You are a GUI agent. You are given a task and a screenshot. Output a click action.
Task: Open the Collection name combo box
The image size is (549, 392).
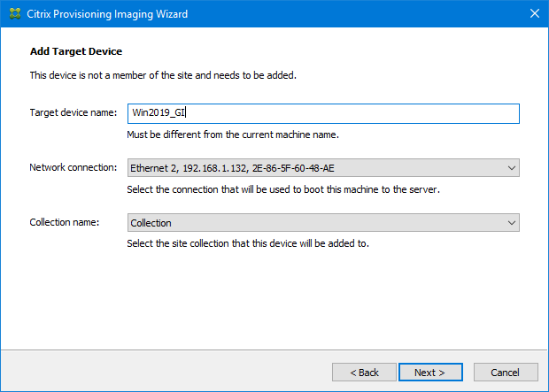point(323,223)
